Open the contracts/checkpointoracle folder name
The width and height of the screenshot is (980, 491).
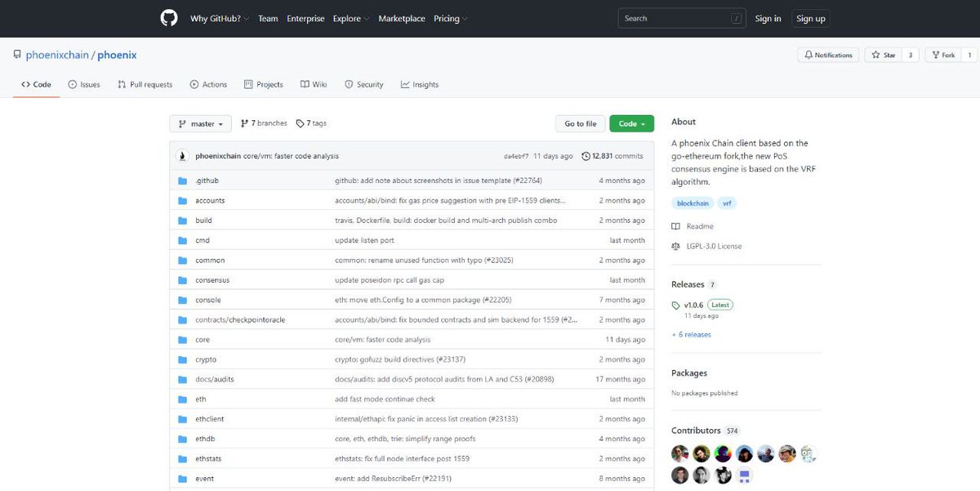tap(240, 320)
